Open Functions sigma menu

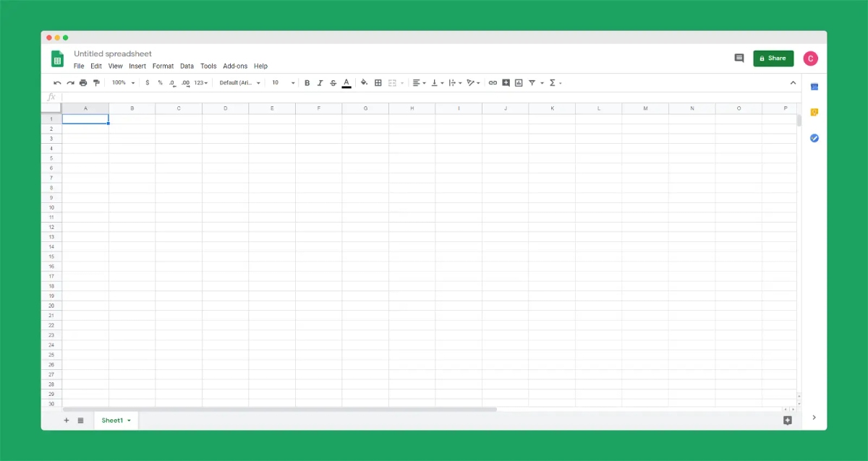point(555,83)
